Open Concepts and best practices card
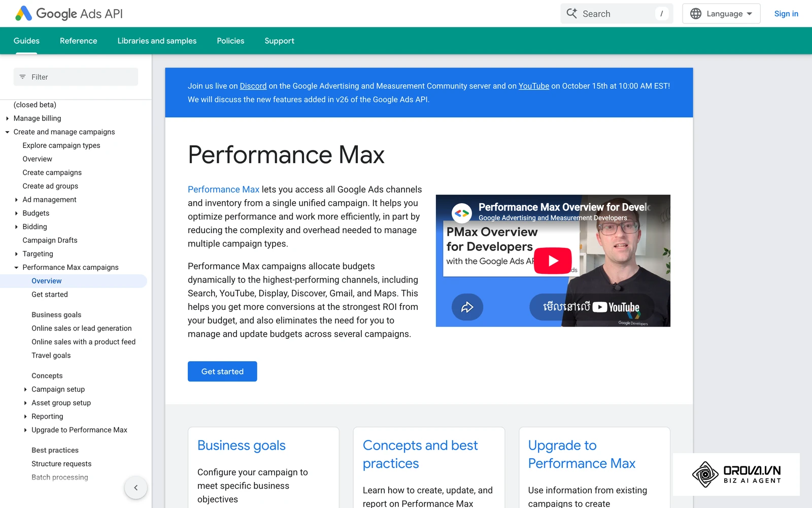 pos(420,454)
